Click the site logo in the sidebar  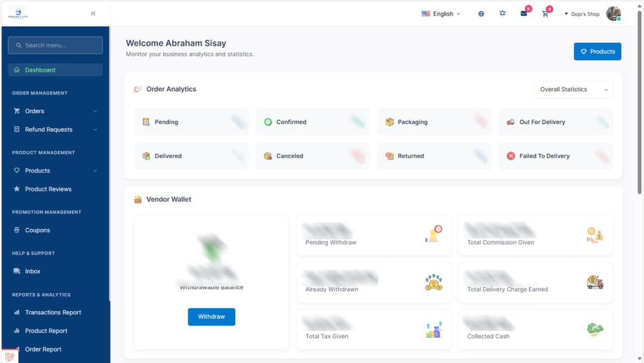[x=18, y=13]
